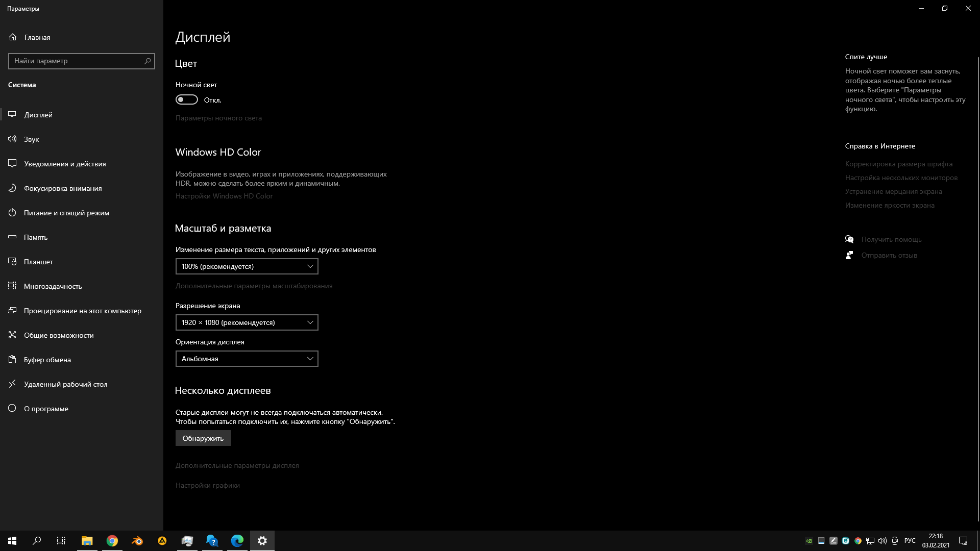Open Настройка нескольких мониторов help link
980x551 pixels.
tap(901, 178)
